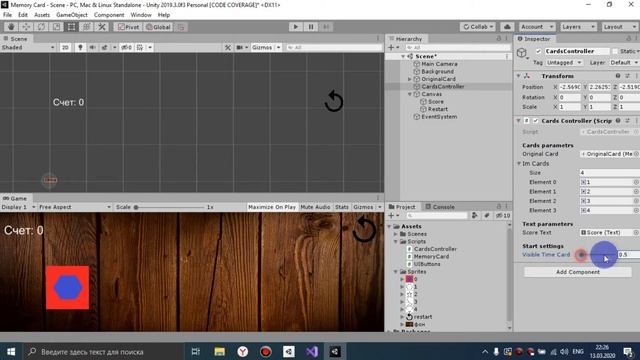Click the Windows Start button
640x360 pixels.
click(x=11, y=351)
